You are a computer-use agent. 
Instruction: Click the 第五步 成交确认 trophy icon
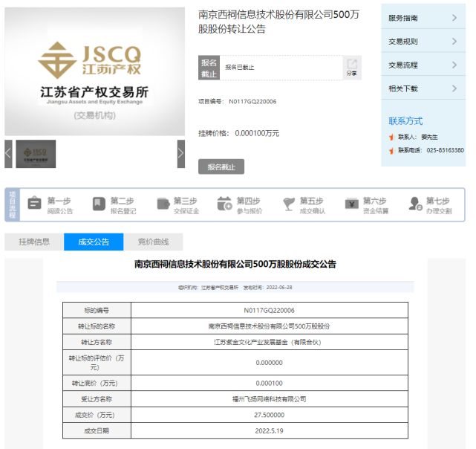[289, 204]
